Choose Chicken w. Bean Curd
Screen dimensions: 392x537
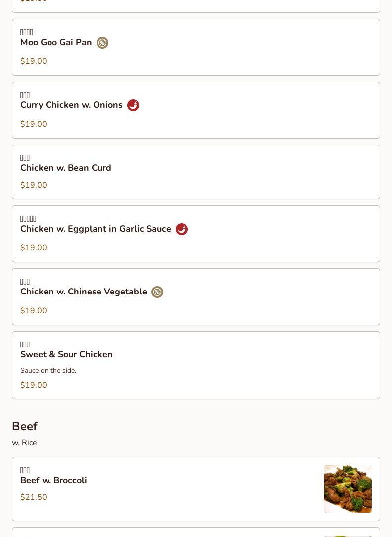click(66, 168)
